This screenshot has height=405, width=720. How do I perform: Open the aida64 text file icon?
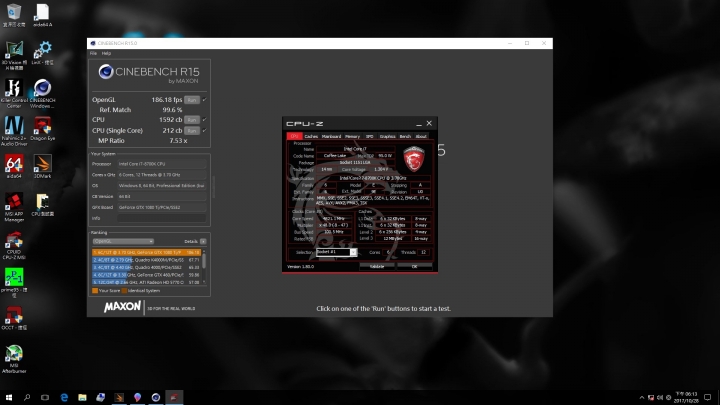click(x=42, y=14)
